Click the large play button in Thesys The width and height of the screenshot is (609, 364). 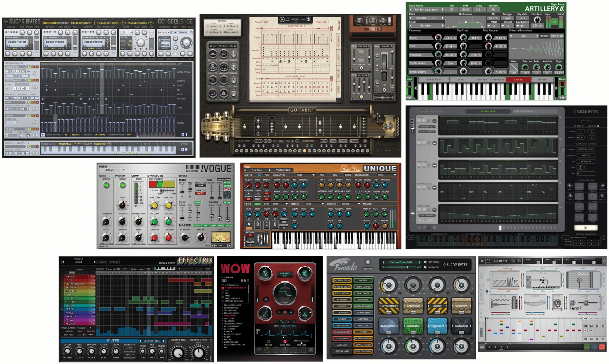tap(586, 228)
